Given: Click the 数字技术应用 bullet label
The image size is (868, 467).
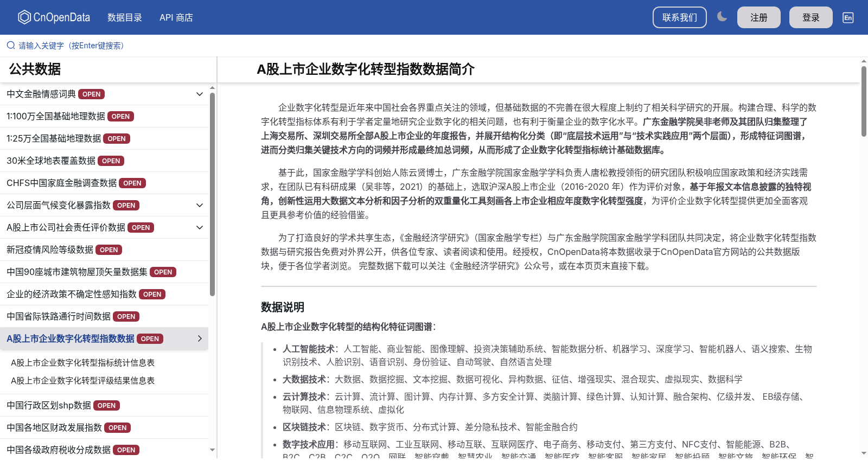Looking at the screenshot, I should [309, 444].
